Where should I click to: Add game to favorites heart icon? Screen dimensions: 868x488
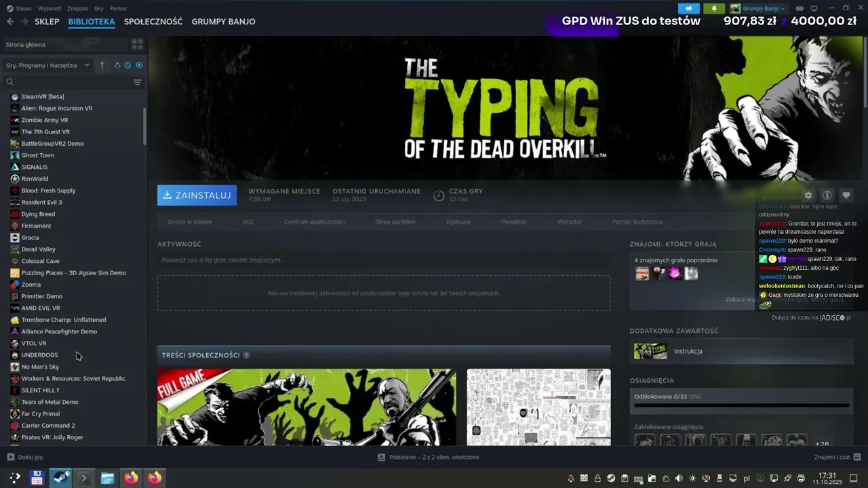(846, 195)
